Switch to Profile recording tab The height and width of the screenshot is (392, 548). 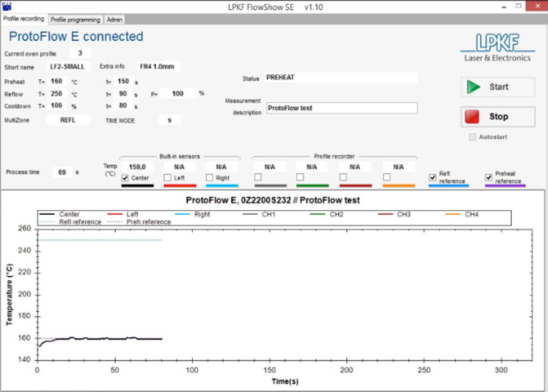pos(24,19)
